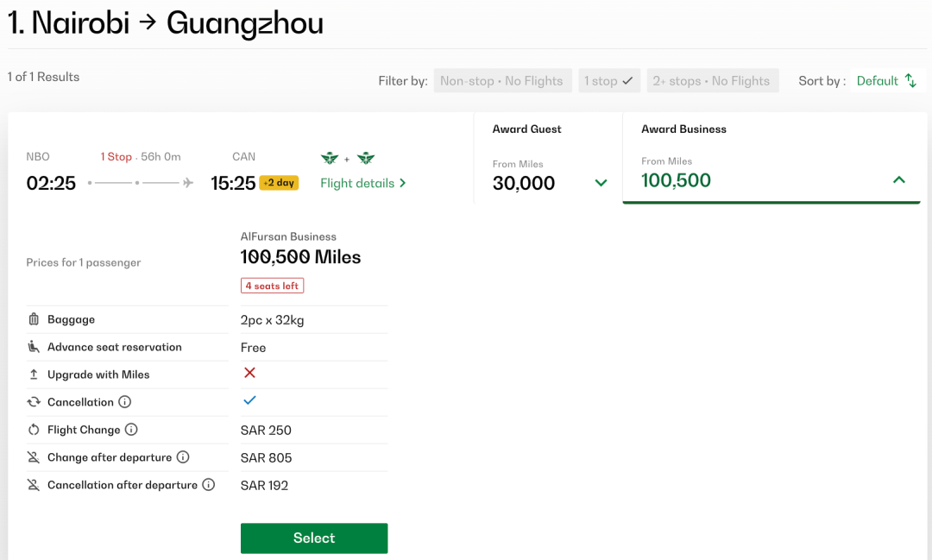Viewport: 932px width, 560px height.
Task: Click the Free advance seat reservation value
Action: pyautogui.click(x=253, y=347)
